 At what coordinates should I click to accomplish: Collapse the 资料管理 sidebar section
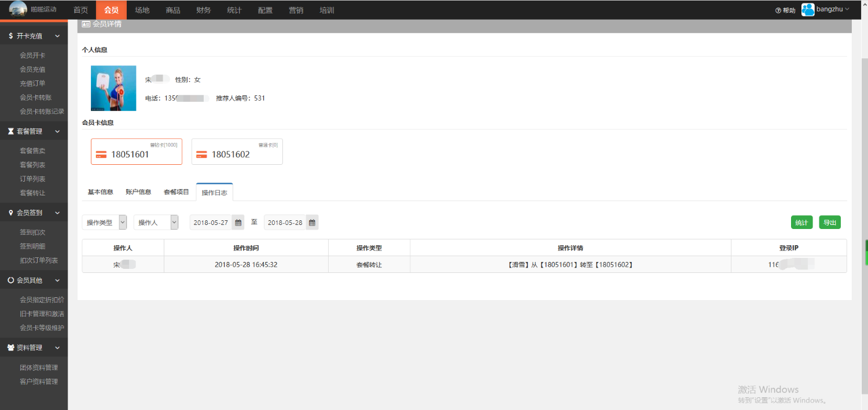click(34, 348)
